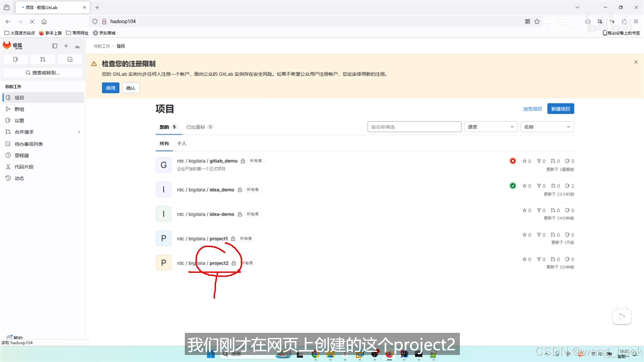Click the GitLab fox logo
Viewport: 644px width, 362px height.
coord(7,45)
